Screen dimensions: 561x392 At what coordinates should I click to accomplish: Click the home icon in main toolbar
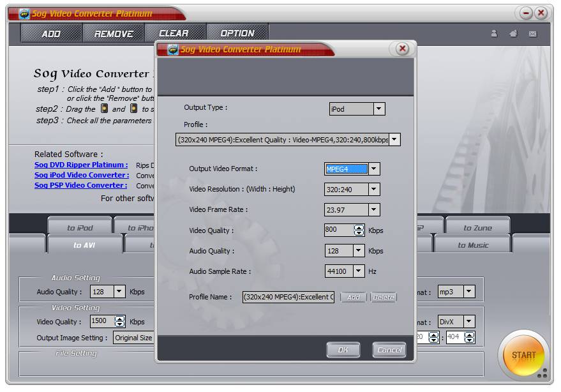513,34
